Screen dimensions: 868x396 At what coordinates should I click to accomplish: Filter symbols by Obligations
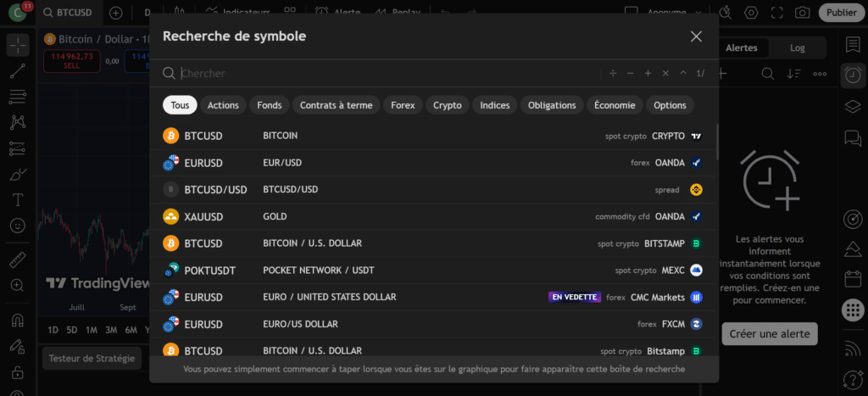(x=552, y=105)
